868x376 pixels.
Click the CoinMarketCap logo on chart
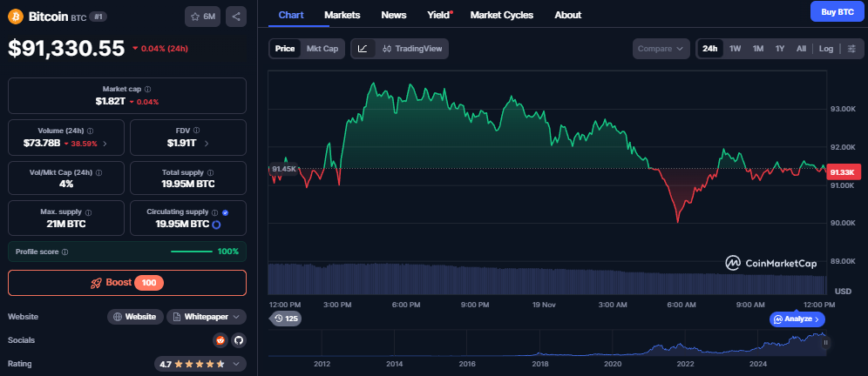[771, 263]
